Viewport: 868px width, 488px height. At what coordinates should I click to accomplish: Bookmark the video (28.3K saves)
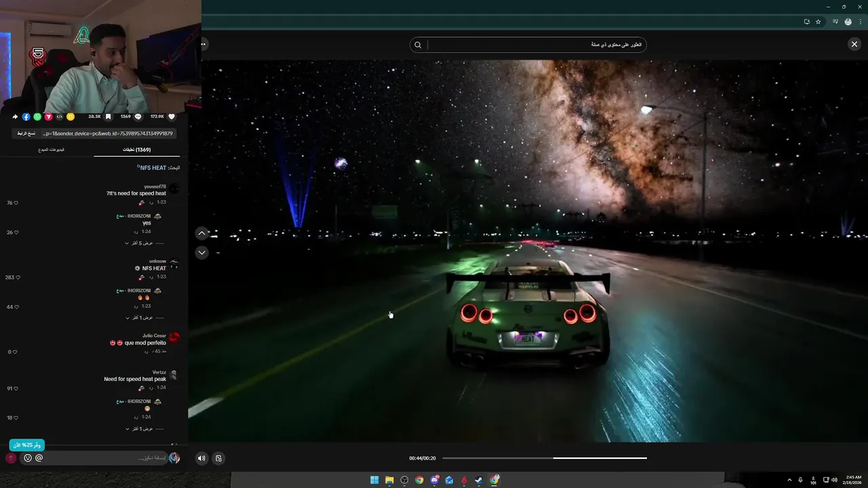click(108, 117)
